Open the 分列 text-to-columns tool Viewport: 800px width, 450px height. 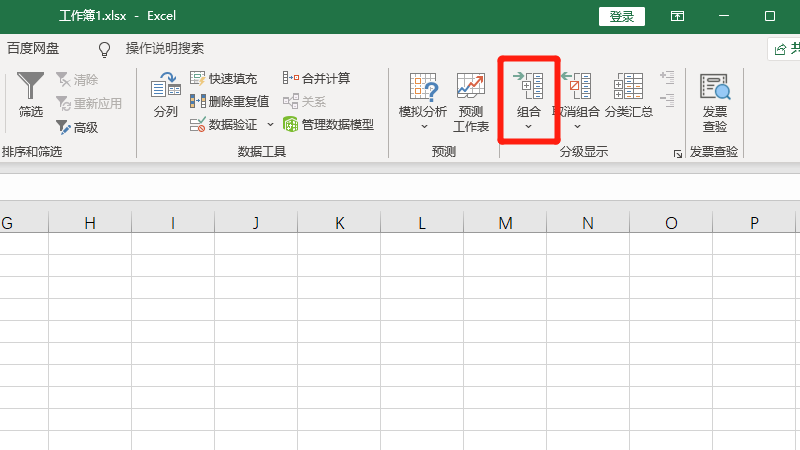point(165,95)
